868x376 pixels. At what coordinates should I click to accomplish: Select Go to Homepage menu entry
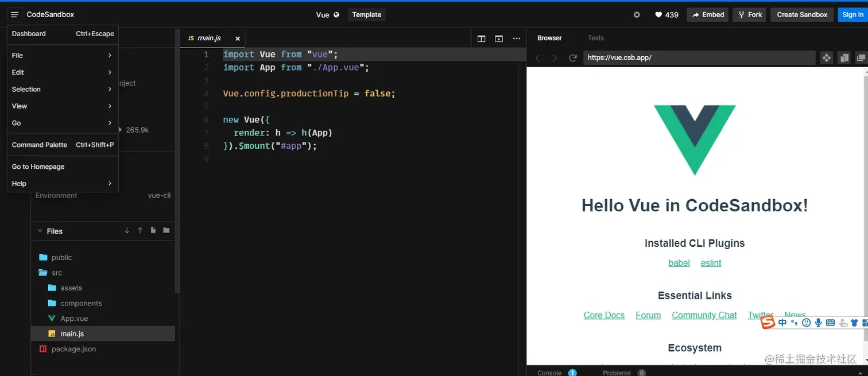(x=63, y=166)
